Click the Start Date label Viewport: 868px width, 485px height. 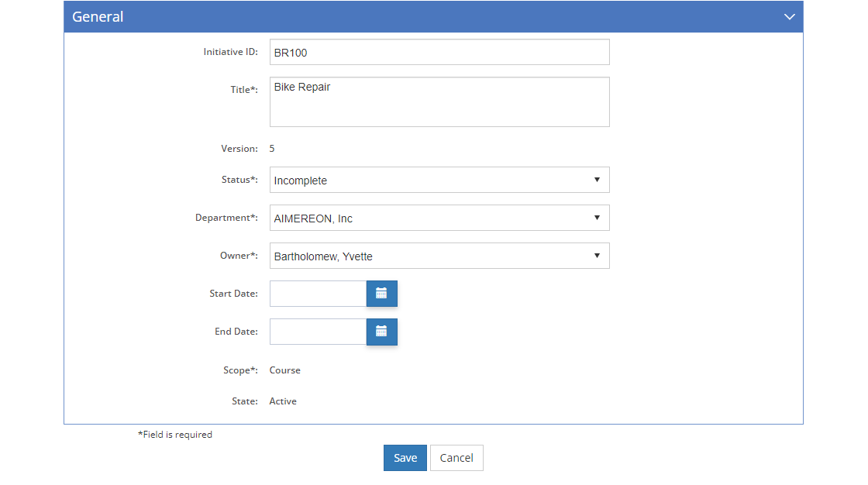(233, 294)
